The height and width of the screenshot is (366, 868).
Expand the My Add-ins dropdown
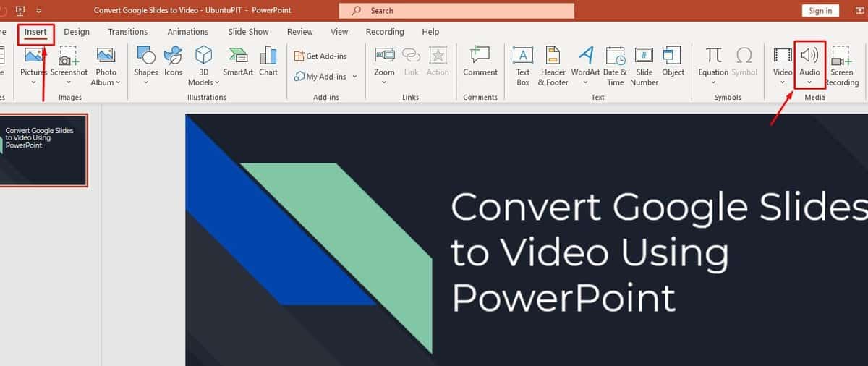click(354, 77)
